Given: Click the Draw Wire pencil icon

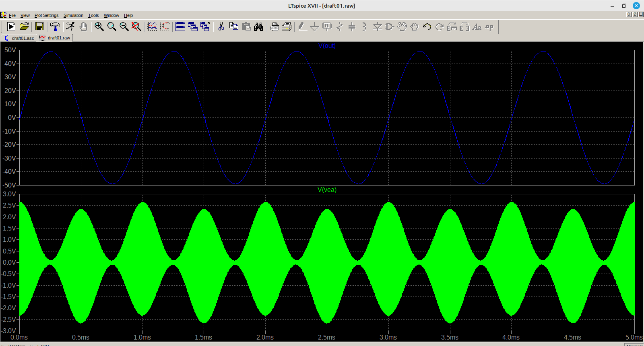Looking at the screenshot, I should (302, 27).
